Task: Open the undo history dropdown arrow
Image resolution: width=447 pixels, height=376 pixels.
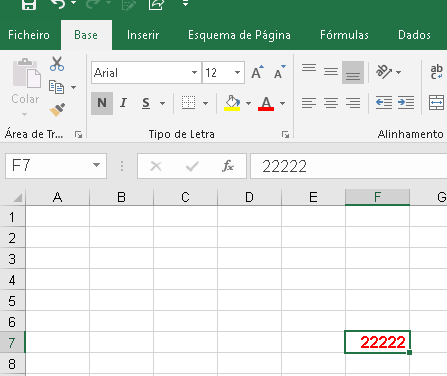Action: coord(74,3)
